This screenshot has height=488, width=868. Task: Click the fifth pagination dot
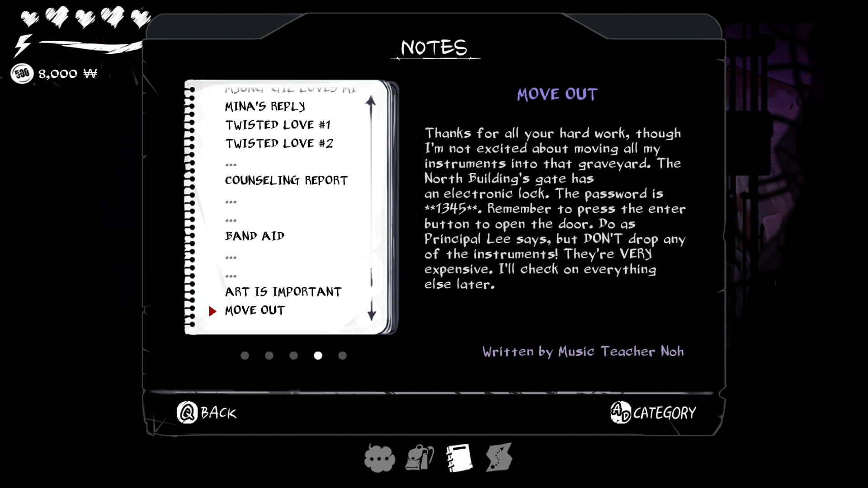point(342,356)
